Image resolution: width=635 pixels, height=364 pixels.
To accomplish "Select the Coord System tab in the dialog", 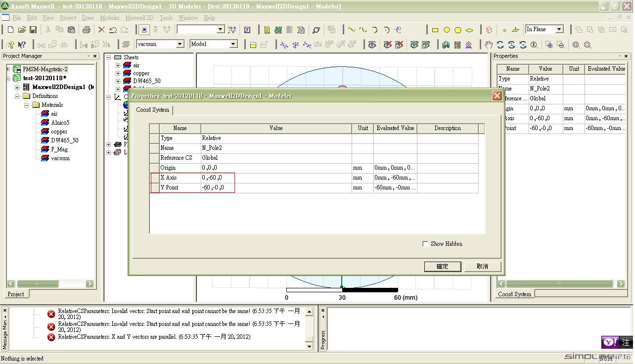I will [152, 110].
